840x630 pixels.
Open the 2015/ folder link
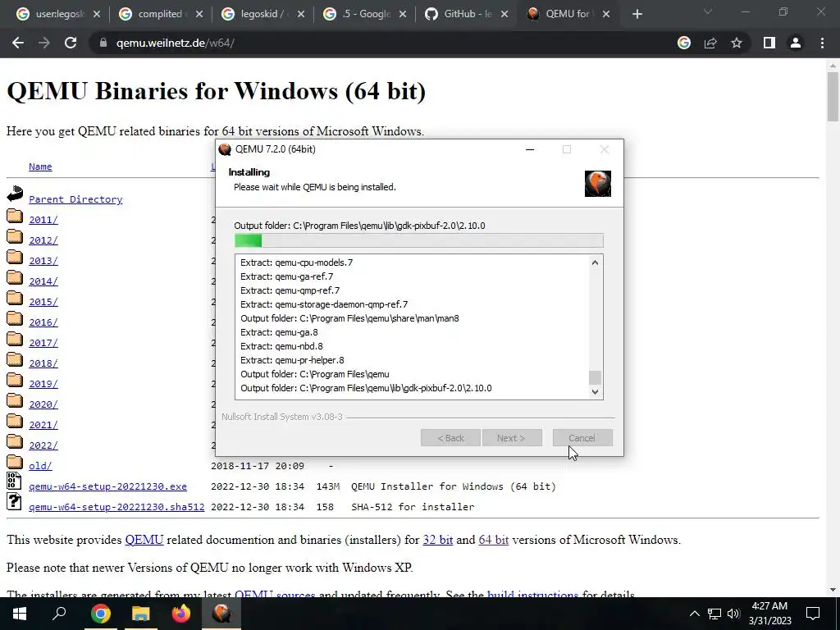click(x=43, y=302)
